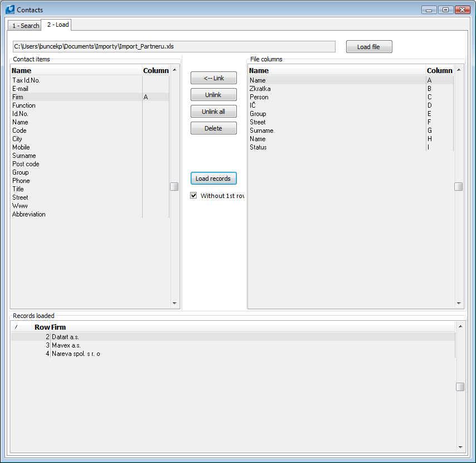Screen dimensions: 476x463
Task: Select Www in Contact items
Action: [x=90, y=205]
